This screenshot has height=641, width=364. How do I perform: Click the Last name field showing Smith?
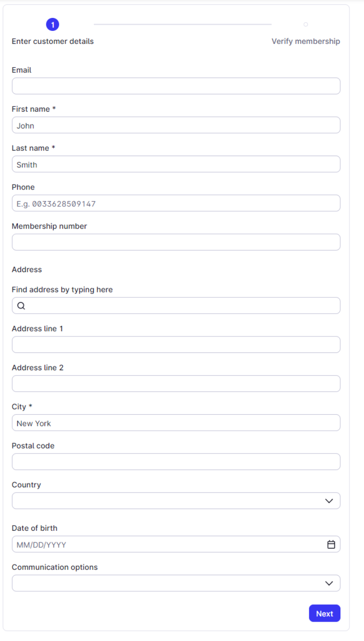[175, 164]
